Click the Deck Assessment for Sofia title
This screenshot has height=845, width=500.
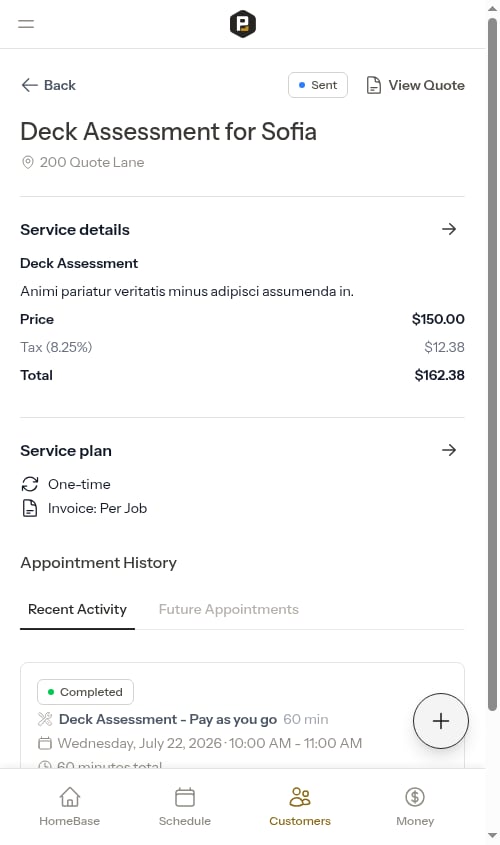click(x=169, y=131)
